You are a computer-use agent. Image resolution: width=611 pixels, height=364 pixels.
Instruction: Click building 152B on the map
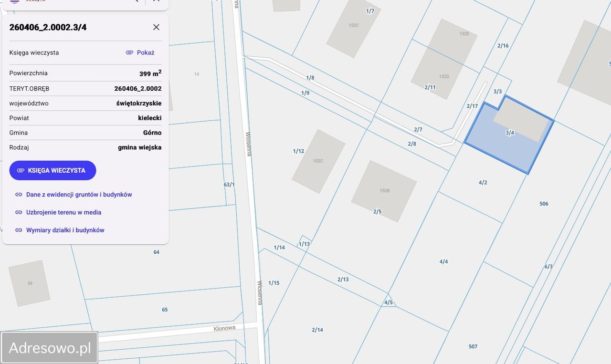click(384, 191)
